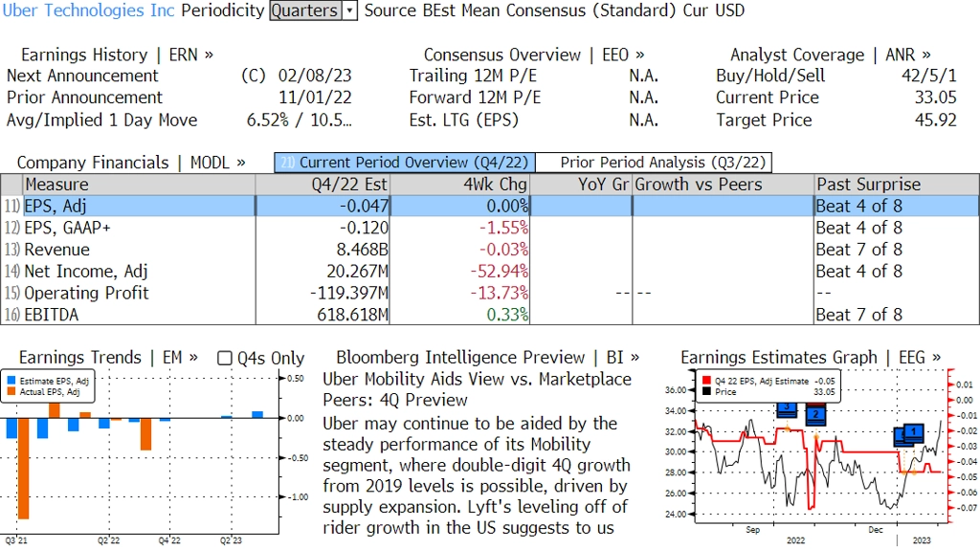Click the Operating Profit estimate -119.397M

[349, 293]
